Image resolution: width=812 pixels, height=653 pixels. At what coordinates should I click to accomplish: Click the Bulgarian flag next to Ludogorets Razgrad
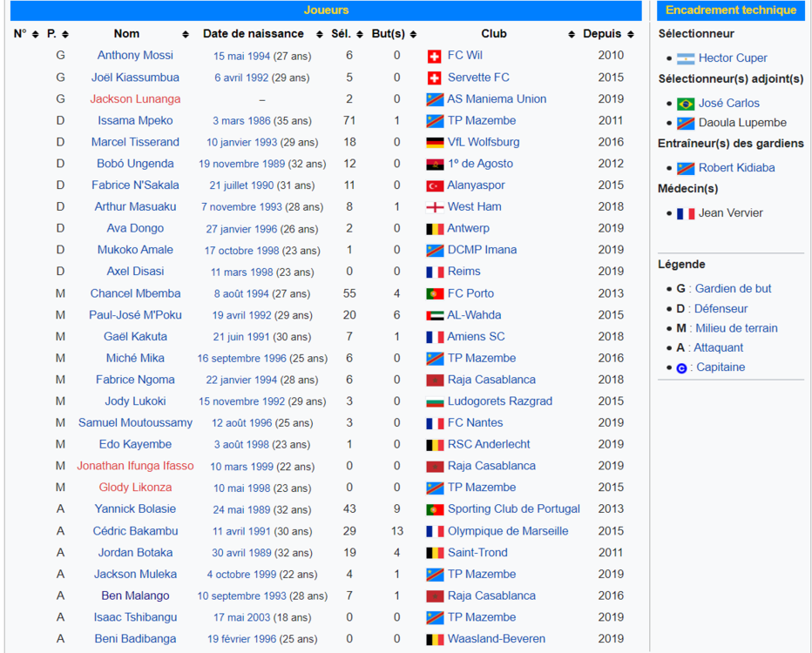(434, 402)
